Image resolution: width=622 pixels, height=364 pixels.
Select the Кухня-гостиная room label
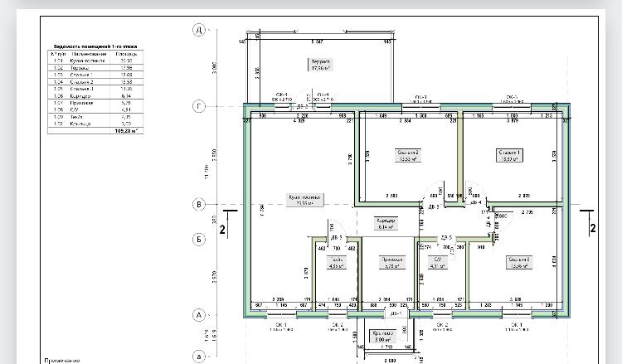coord(304,200)
